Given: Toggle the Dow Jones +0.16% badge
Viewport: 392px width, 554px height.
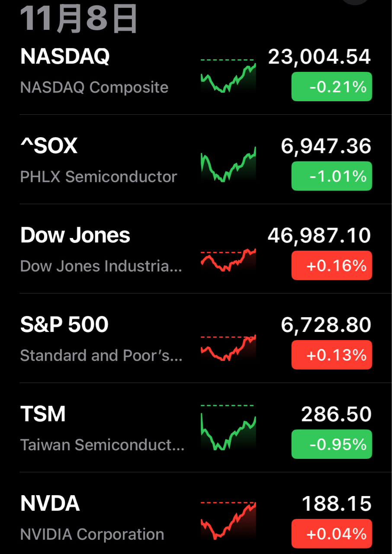Looking at the screenshot, I should click(331, 265).
